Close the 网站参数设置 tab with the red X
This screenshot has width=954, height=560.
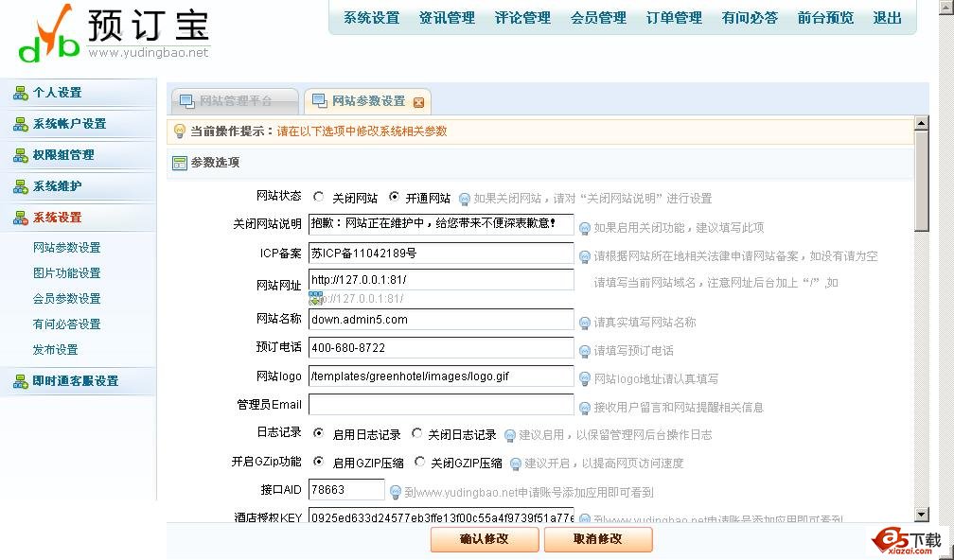418,102
